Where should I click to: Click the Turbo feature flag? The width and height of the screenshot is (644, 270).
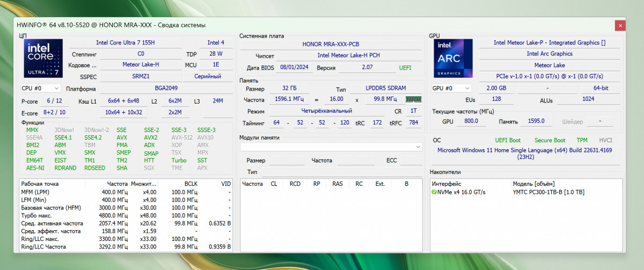tap(179, 160)
